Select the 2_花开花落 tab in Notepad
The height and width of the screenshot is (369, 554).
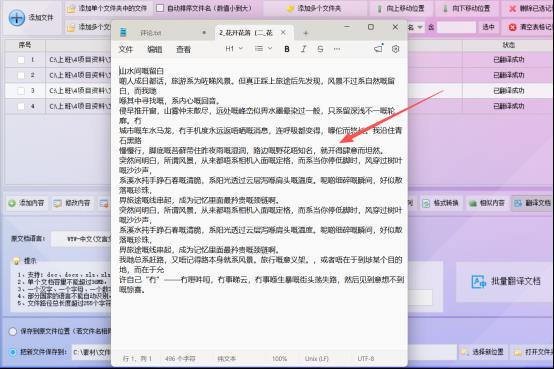click(x=246, y=33)
